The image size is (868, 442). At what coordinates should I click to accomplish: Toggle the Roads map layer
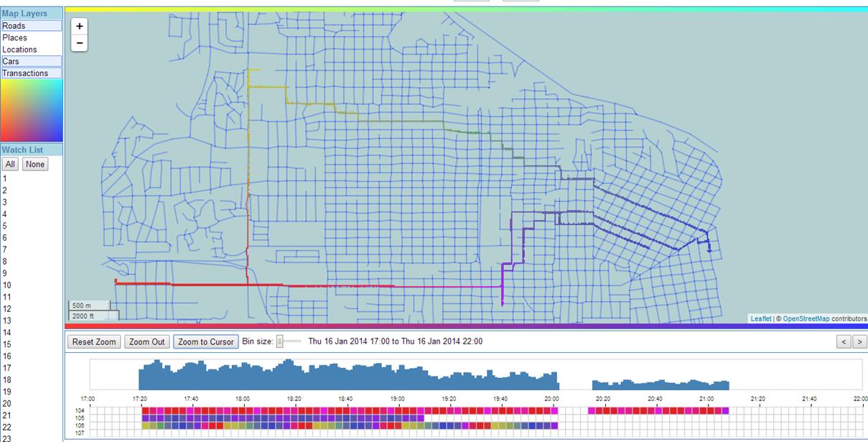click(x=31, y=26)
